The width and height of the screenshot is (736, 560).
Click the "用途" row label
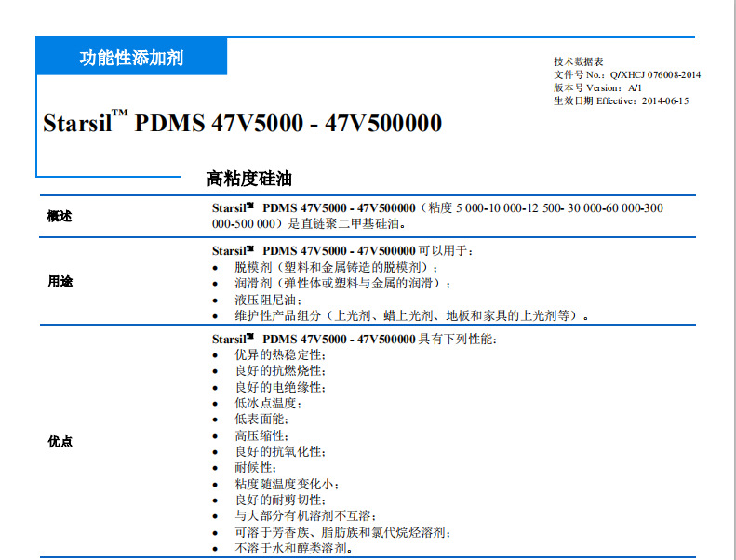tap(60, 281)
